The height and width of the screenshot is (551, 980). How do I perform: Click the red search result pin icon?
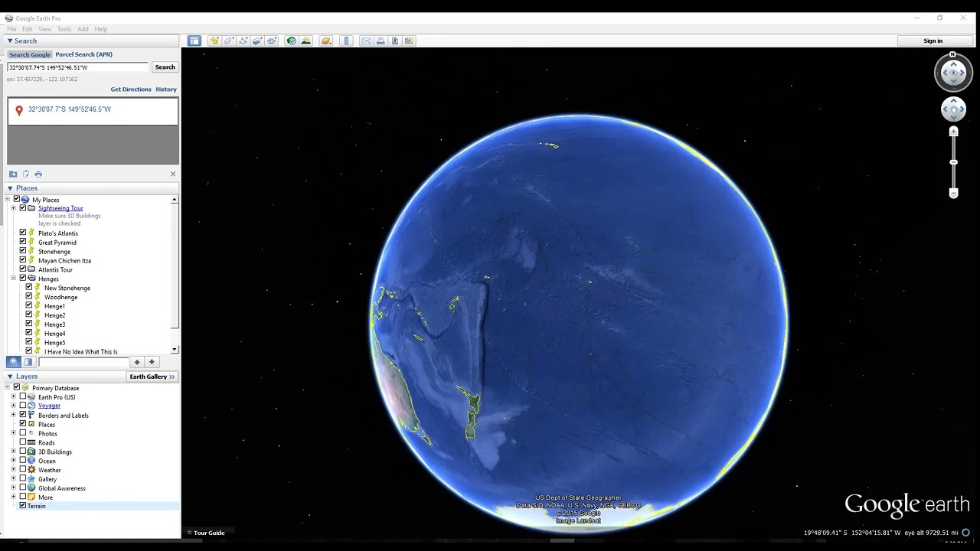(x=19, y=111)
